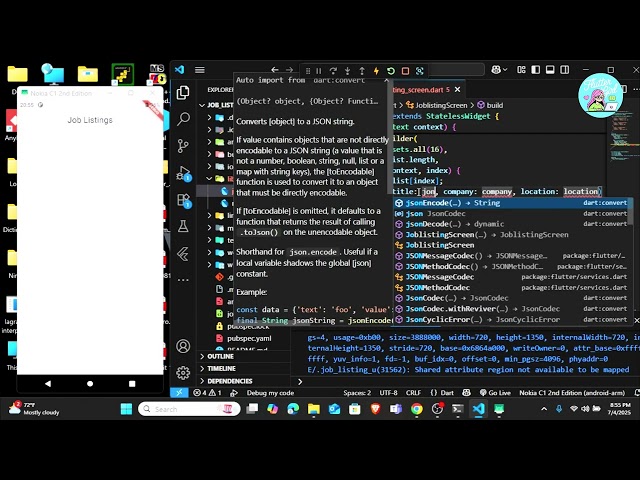The width and height of the screenshot is (640, 480).
Task: Open the Copilot dropdown in title bar
Action: coord(500,70)
